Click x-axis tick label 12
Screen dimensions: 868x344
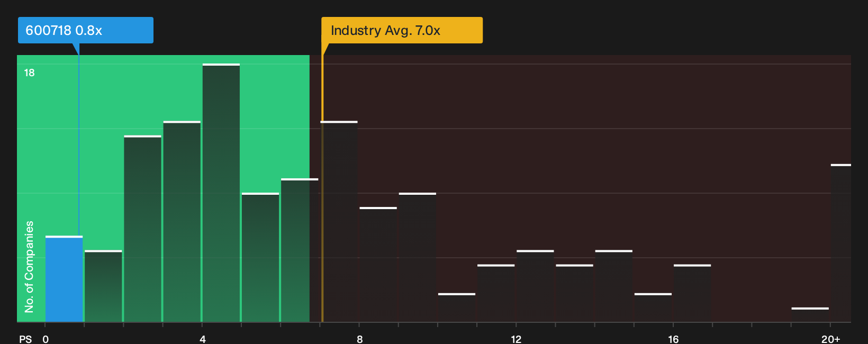tap(516, 339)
